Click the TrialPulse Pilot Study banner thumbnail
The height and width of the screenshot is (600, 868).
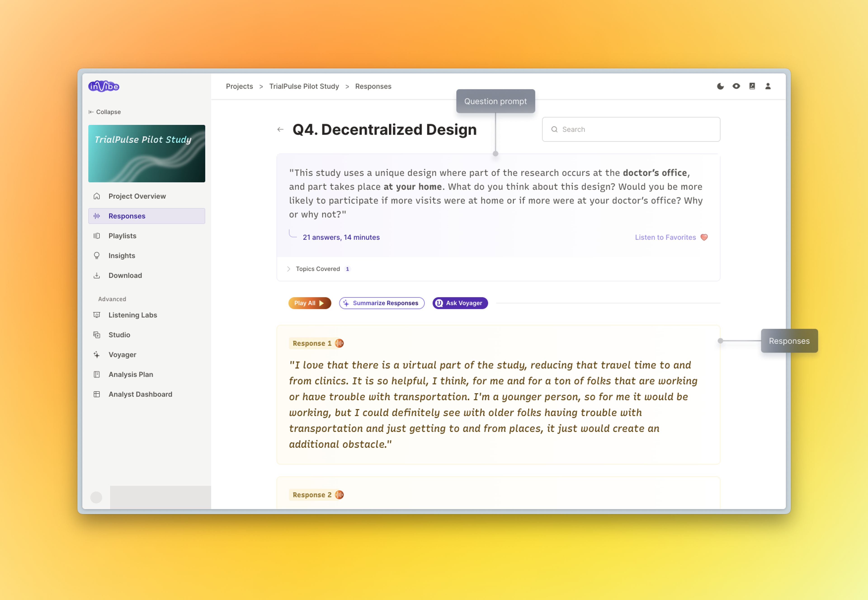[x=147, y=153]
